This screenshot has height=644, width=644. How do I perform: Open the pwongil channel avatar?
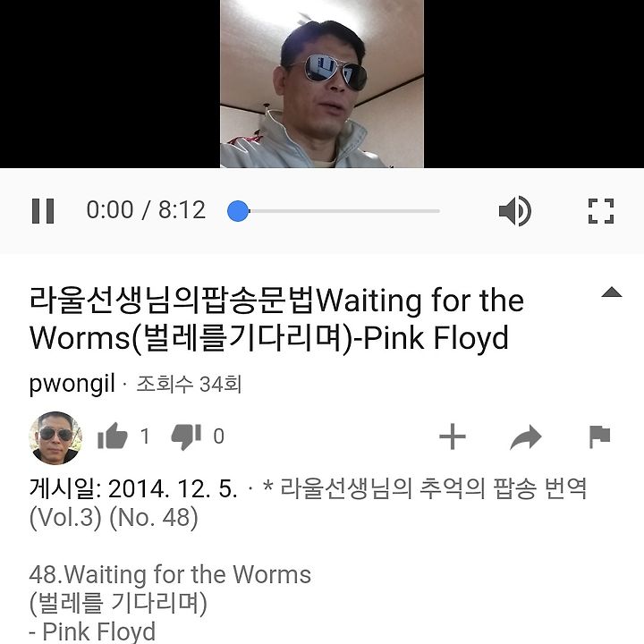(x=55, y=437)
